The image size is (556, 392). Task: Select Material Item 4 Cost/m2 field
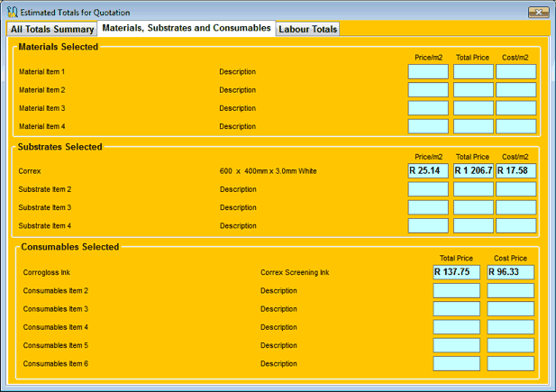coord(515,126)
